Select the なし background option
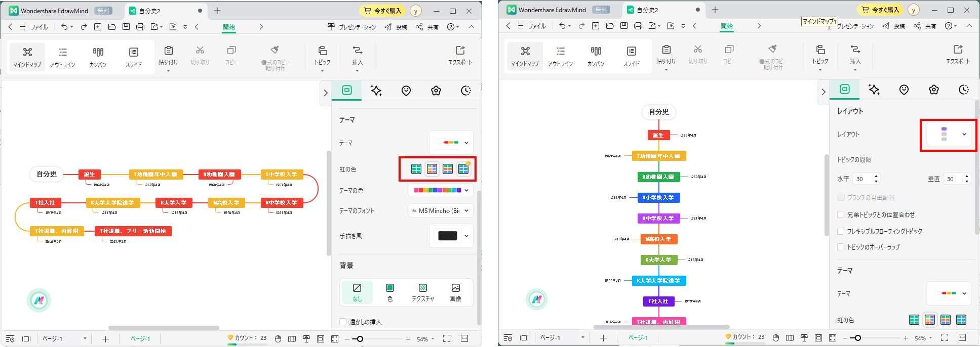 (x=357, y=292)
